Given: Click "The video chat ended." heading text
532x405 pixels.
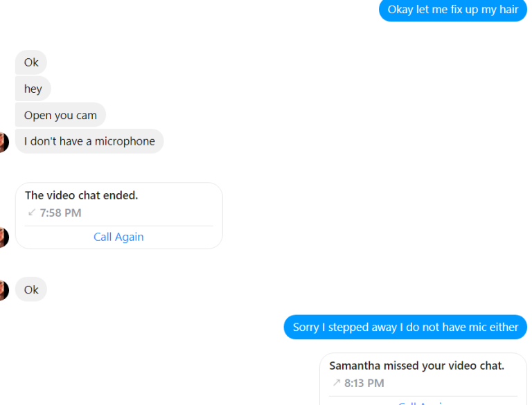Looking at the screenshot, I should [x=81, y=195].
